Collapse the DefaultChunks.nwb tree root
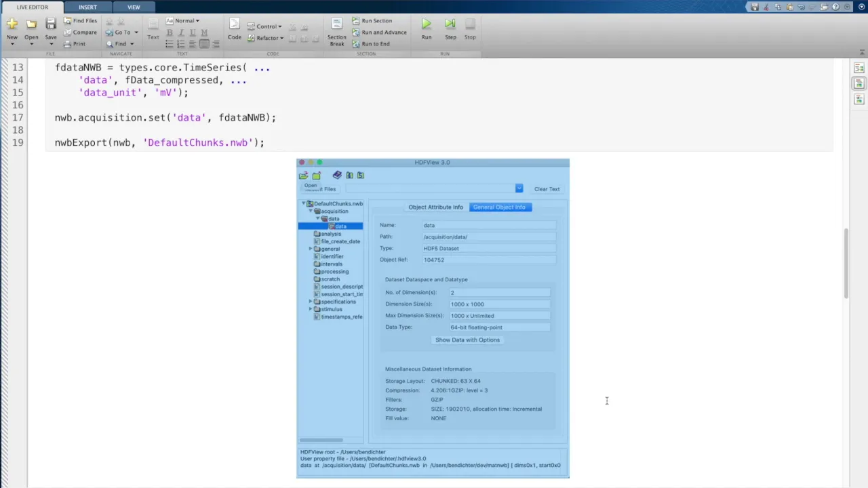Image resolution: width=868 pixels, height=488 pixels. (x=304, y=203)
